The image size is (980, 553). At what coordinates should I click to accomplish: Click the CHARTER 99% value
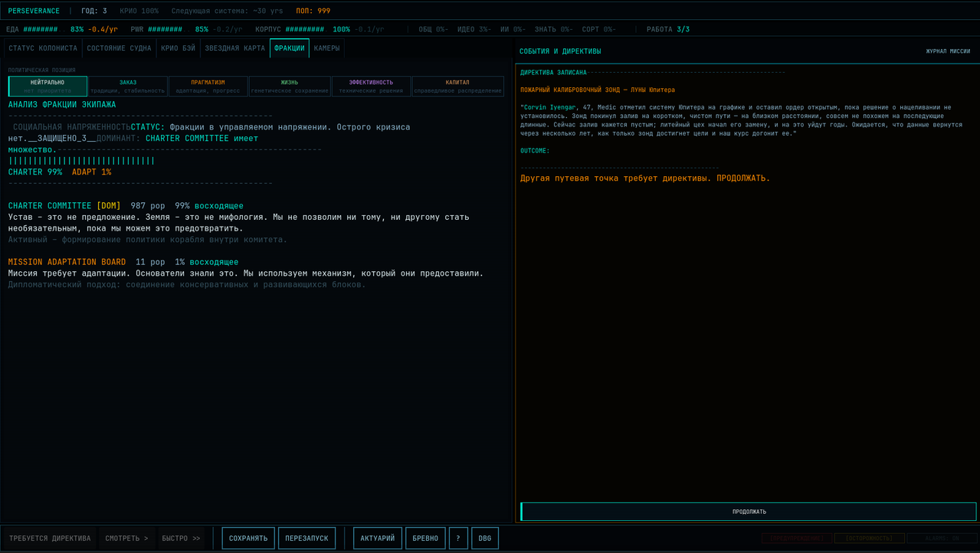point(35,172)
